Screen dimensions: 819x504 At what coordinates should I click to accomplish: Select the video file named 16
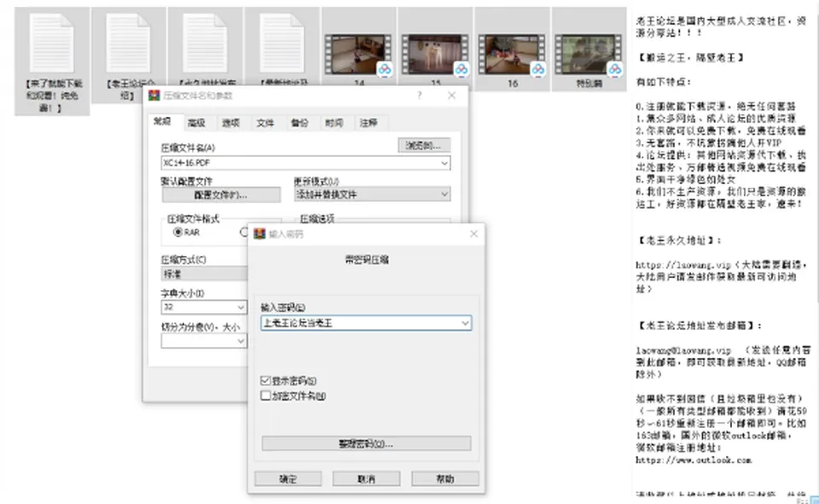tap(513, 49)
